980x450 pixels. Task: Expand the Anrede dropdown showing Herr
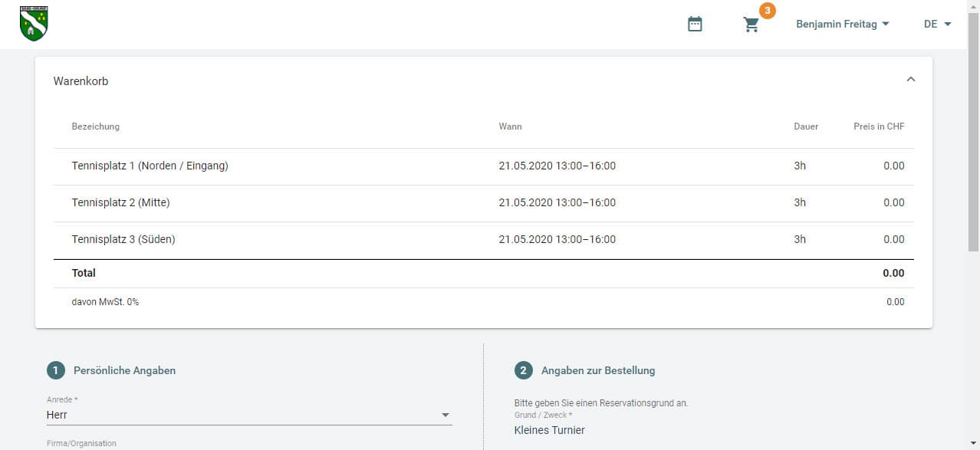tap(248, 415)
